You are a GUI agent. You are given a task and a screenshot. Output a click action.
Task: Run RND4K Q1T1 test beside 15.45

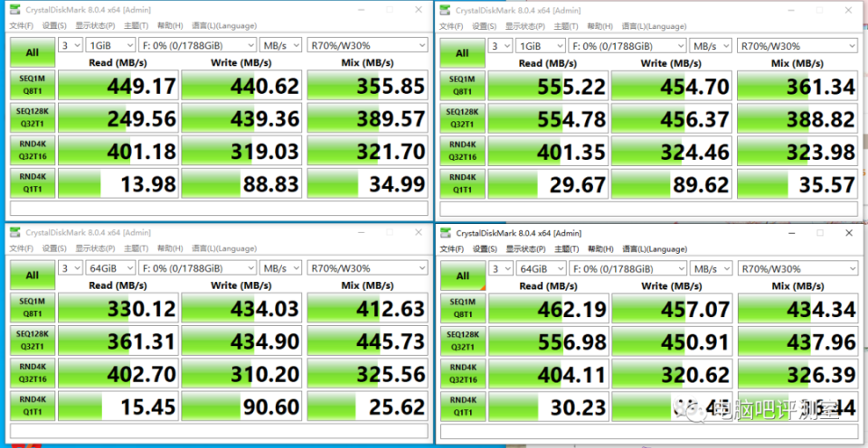tap(33, 406)
